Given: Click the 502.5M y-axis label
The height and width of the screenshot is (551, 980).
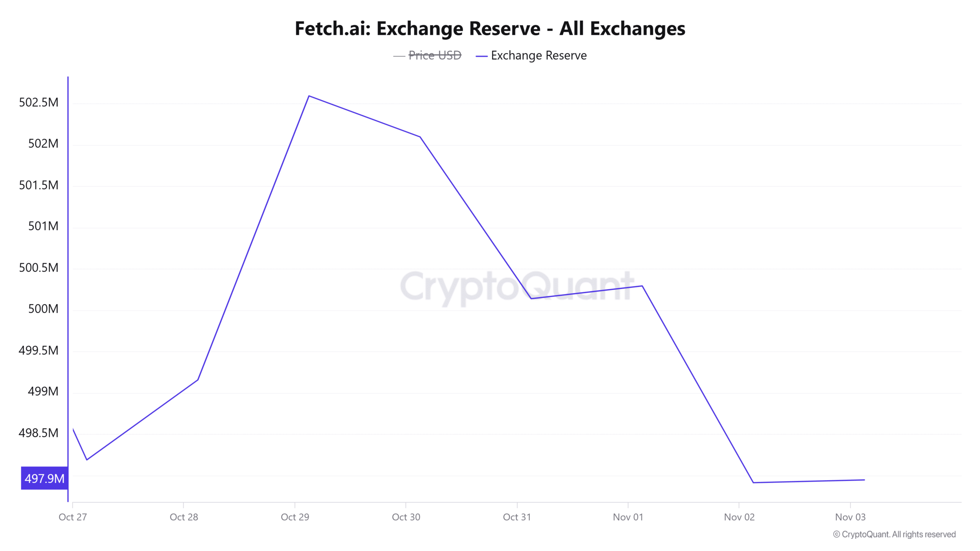Looking at the screenshot, I should coord(39,103).
